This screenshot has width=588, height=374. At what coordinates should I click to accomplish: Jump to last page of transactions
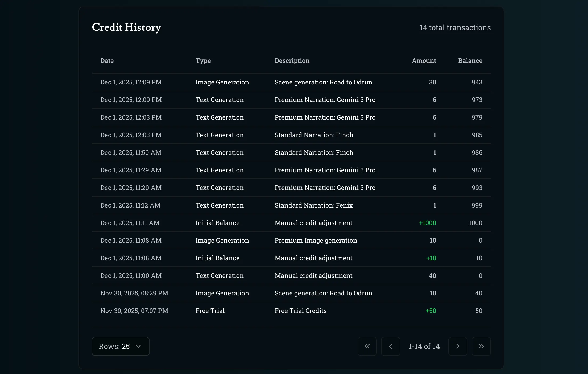(x=481, y=346)
